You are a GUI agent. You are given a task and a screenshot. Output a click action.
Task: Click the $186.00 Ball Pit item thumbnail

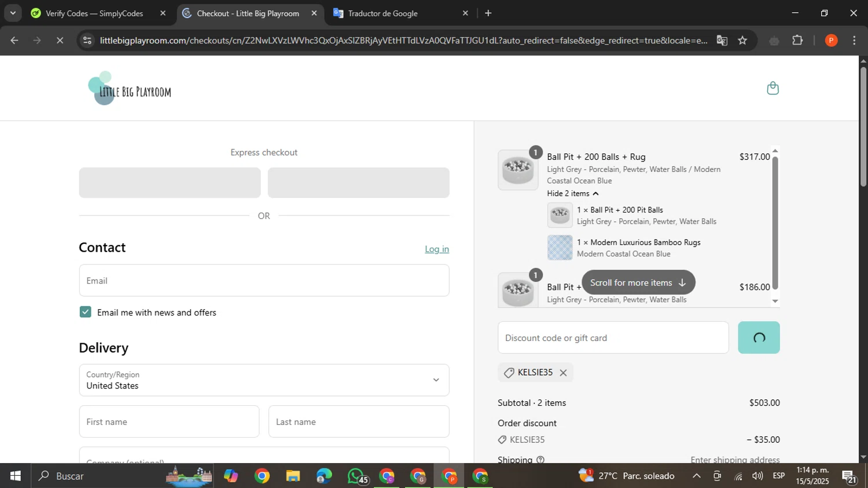pyautogui.click(x=518, y=290)
